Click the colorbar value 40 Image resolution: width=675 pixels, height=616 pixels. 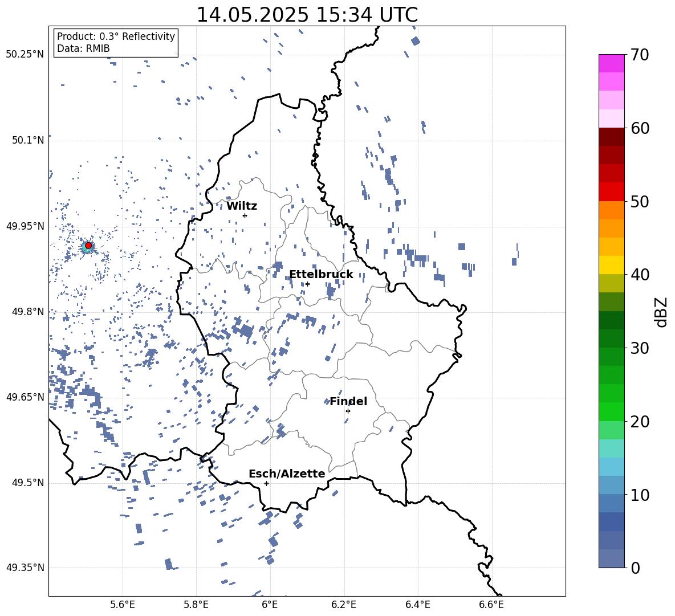[x=640, y=275]
